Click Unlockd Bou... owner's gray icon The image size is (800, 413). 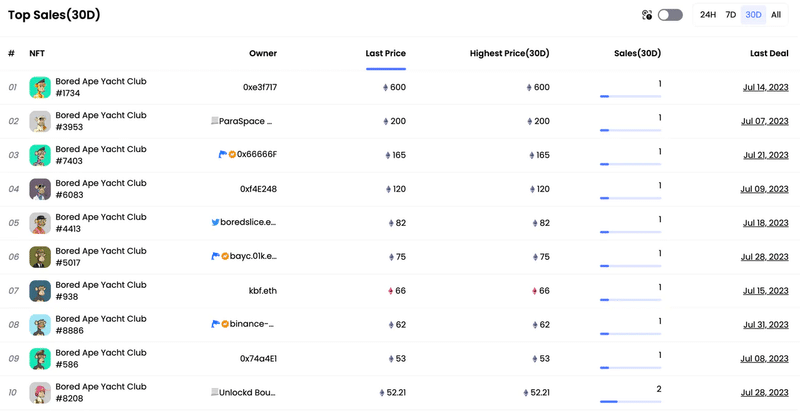pyautogui.click(x=214, y=393)
